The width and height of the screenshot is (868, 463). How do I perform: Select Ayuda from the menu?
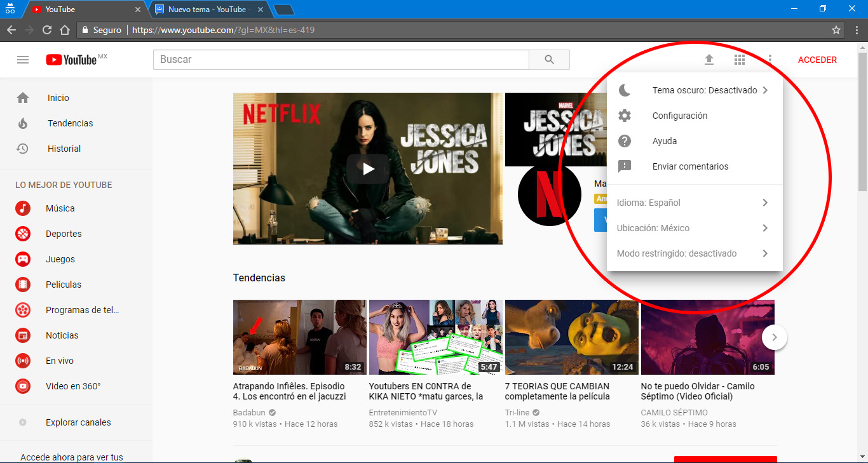coord(695,141)
